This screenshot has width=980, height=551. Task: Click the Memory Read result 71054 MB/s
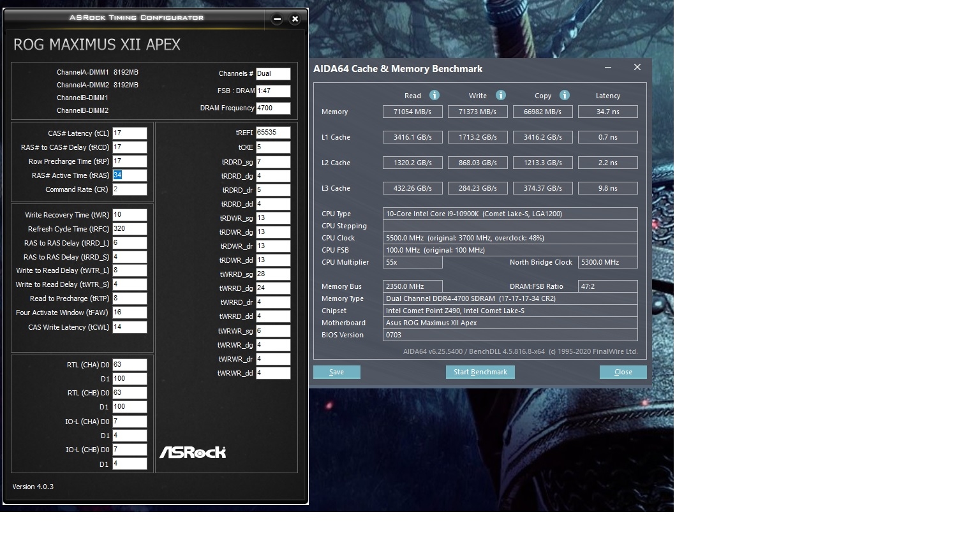[413, 112]
